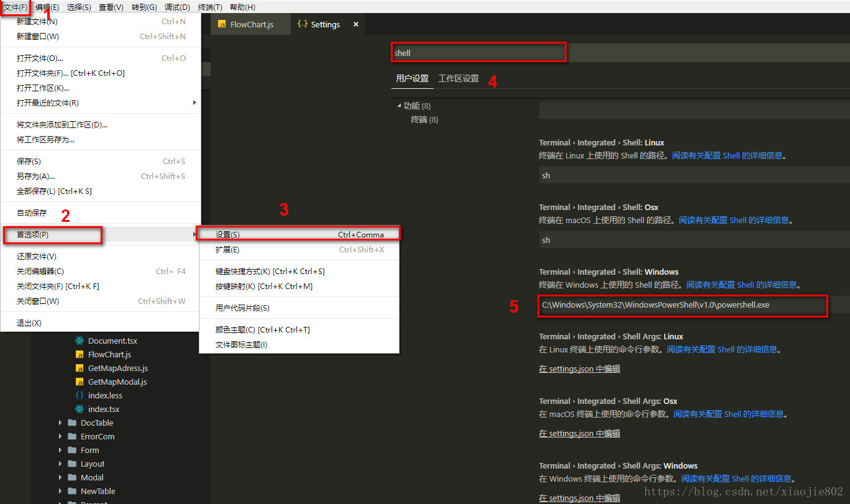Viewport: 850px width, 504px height.
Task: Click the JS icon beside GetMapAdress.js
Action: [80, 368]
